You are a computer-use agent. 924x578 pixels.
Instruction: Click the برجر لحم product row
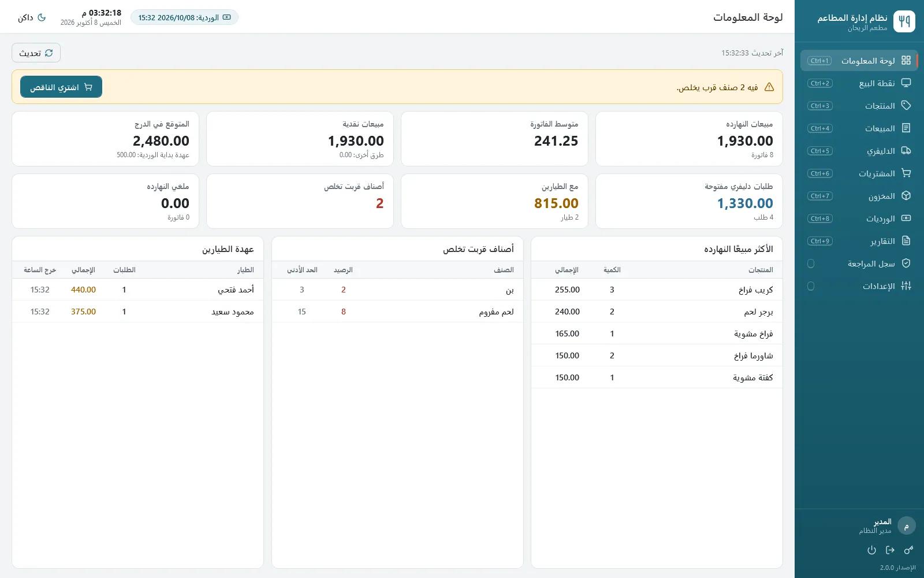click(657, 312)
